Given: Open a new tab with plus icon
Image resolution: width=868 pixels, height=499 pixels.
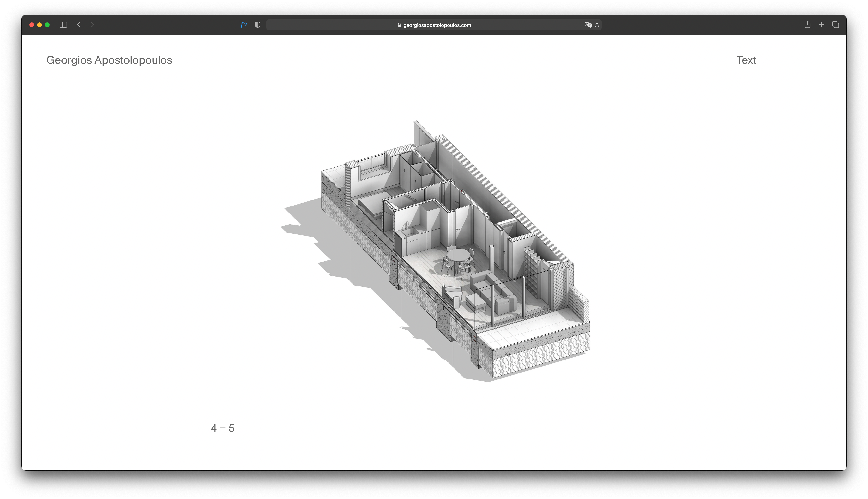Looking at the screenshot, I should click(x=821, y=25).
